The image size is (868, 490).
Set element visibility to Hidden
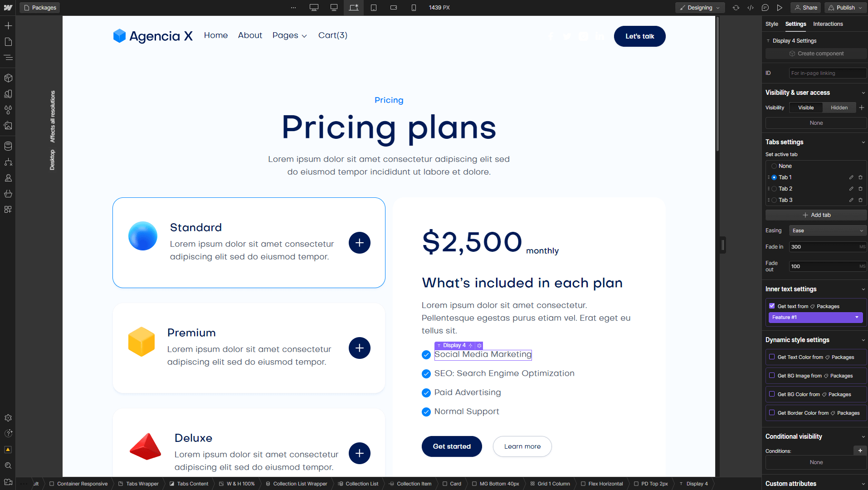(x=839, y=108)
